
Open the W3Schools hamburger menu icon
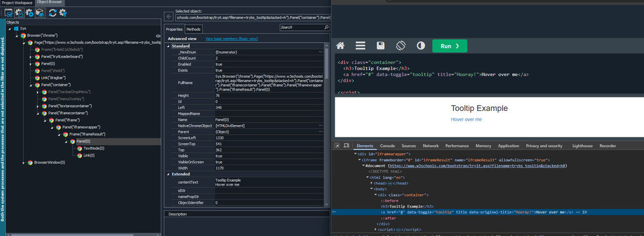360,46
